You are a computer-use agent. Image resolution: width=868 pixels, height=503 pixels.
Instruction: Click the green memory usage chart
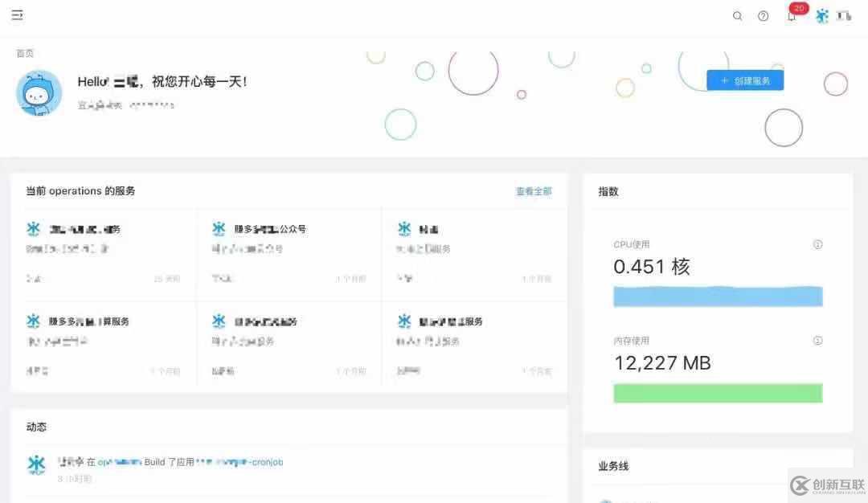click(718, 393)
